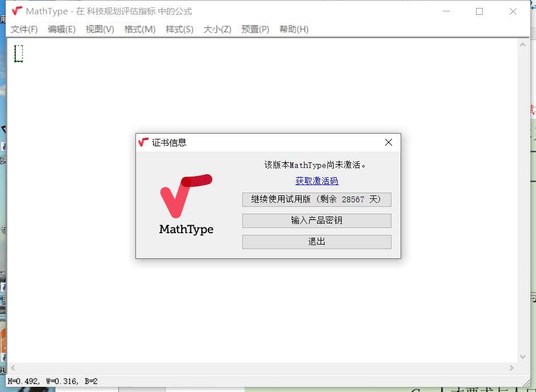The image size is (536, 392).
Task: Open the 大小(Z) menu
Action: (x=217, y=29)
